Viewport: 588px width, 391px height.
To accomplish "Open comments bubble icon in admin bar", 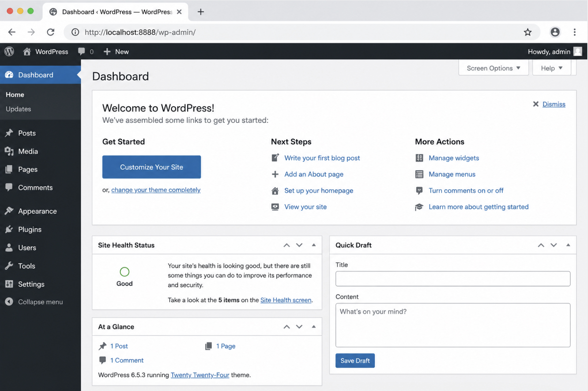I will pos(82,52).
